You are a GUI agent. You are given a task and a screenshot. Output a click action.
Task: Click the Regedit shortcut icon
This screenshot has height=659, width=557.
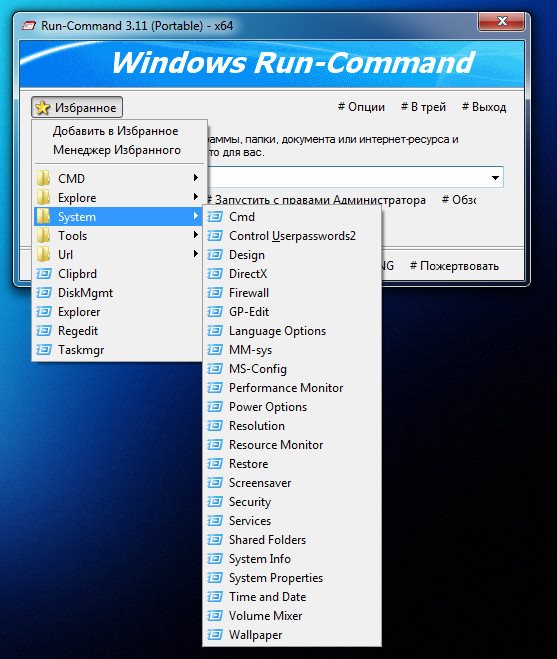pyautogui.click(x=44, y=331)
